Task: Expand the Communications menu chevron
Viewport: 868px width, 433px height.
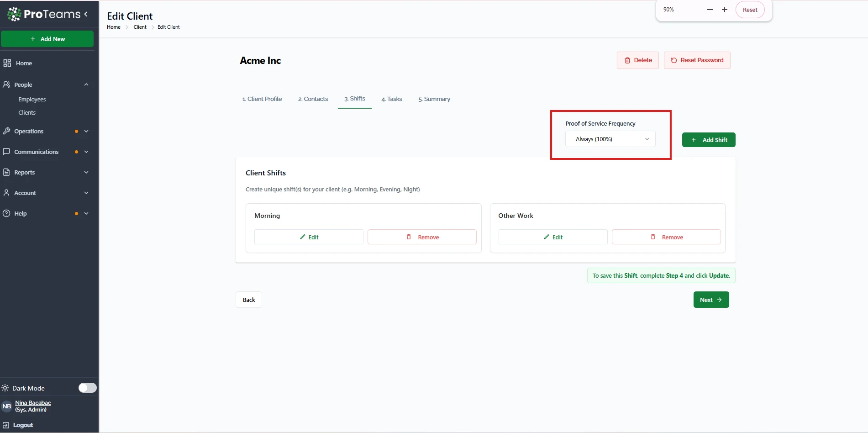Action: (x=86, y=152)
